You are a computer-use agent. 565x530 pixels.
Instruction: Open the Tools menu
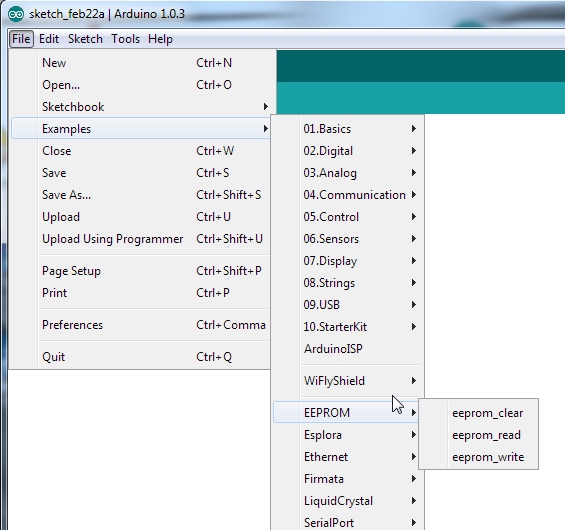125,39
